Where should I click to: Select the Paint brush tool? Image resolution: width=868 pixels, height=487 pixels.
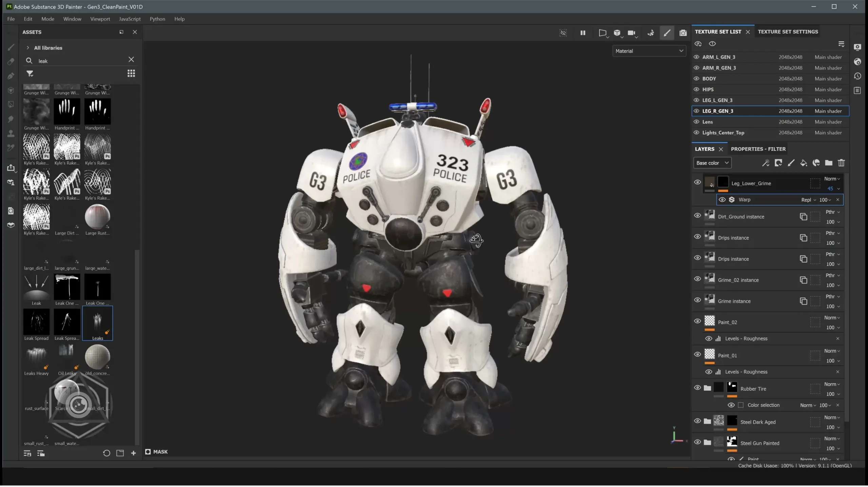11,47
